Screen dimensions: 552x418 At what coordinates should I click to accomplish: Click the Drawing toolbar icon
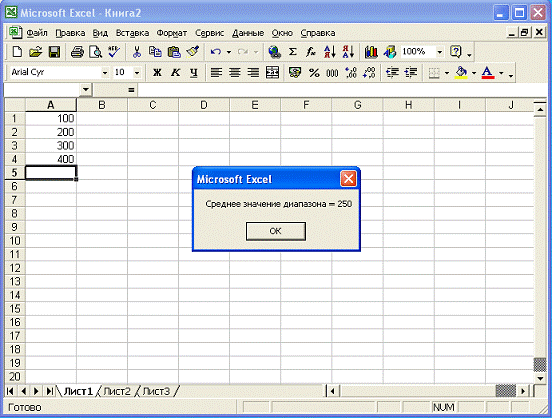(390, 52)
